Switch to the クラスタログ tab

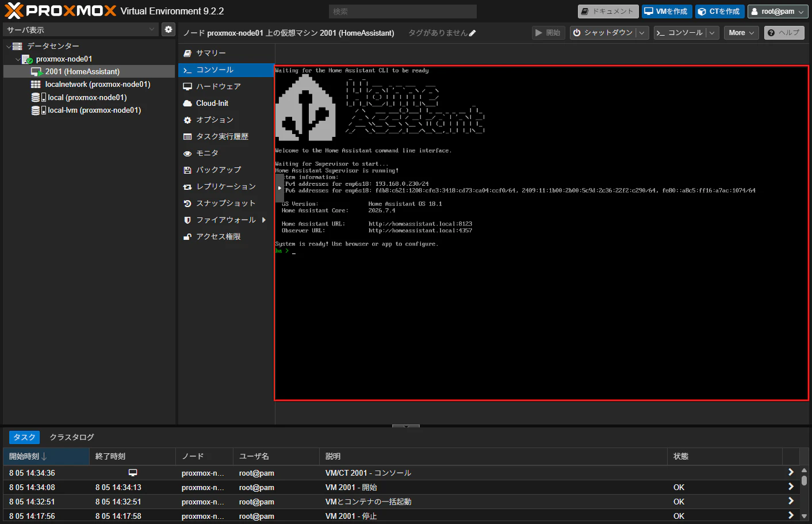72,437
